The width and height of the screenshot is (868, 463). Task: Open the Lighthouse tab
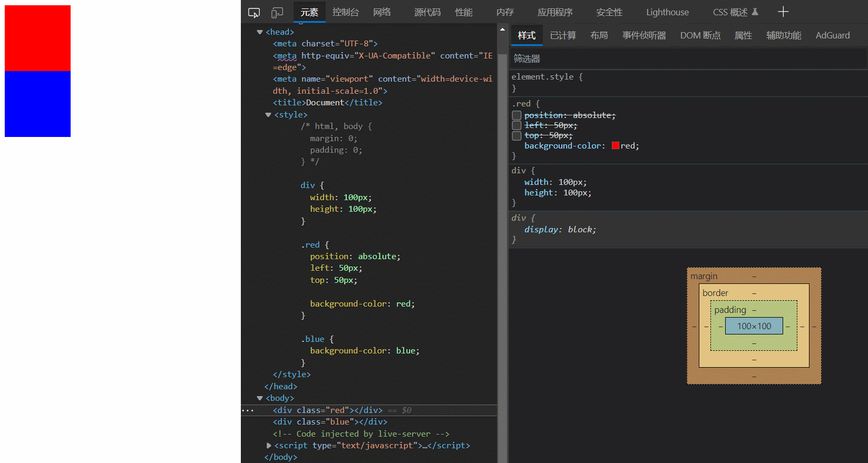[667, 12]
